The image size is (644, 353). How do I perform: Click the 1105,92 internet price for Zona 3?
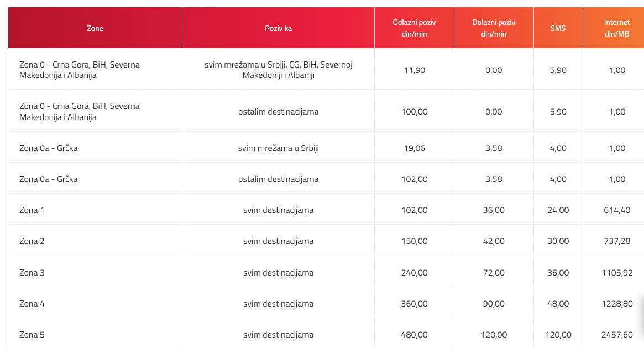[x=616, y=273]
